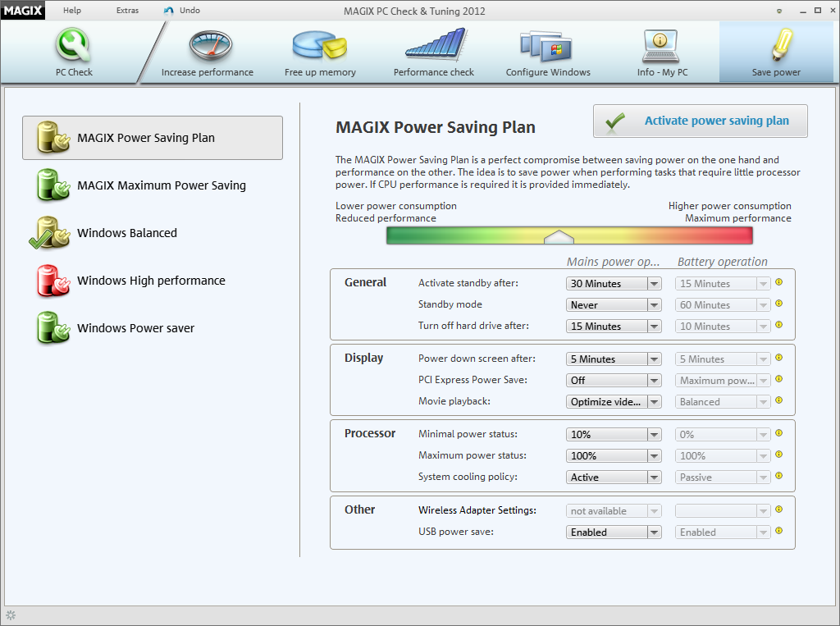Click the gear icon in the status bar

click(x=11, y=615)
